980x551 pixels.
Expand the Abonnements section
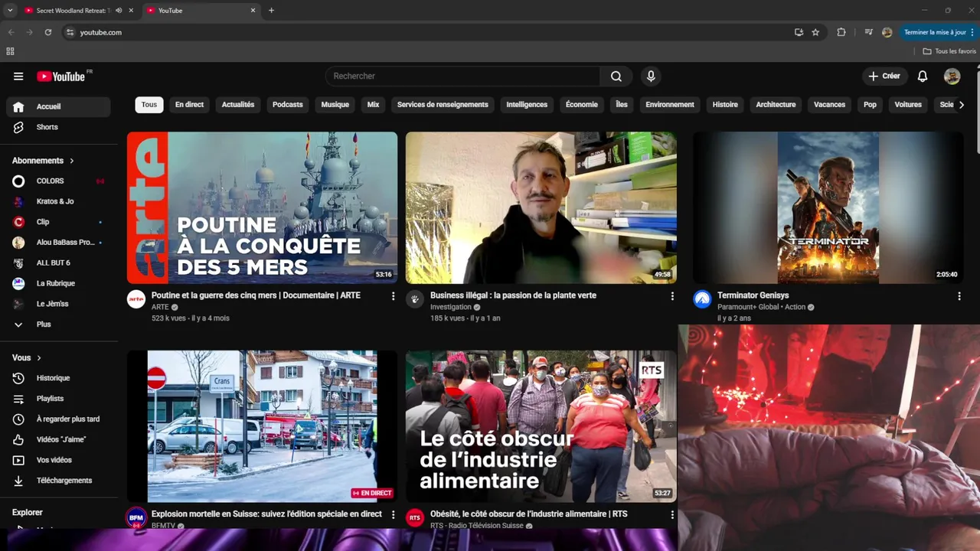coord(43,161)
